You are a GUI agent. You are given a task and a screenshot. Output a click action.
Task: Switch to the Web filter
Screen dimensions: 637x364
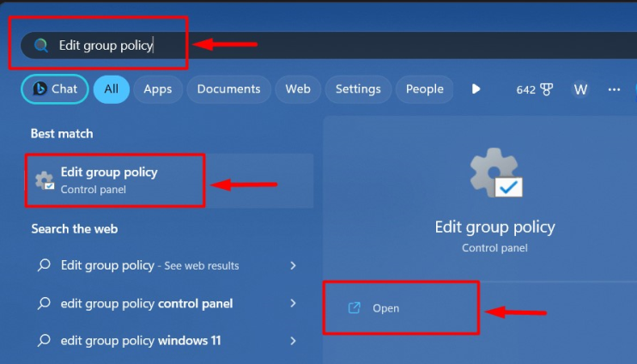(298, 89)
